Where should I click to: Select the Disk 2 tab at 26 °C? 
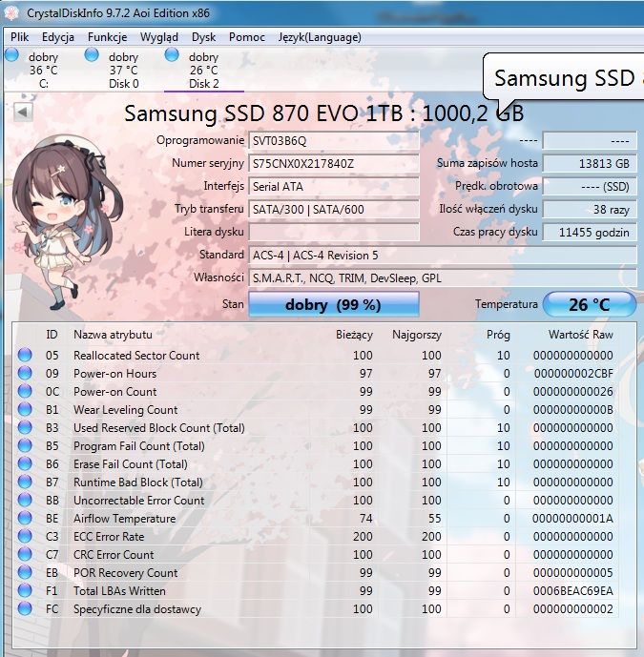(x=204, y=70)
